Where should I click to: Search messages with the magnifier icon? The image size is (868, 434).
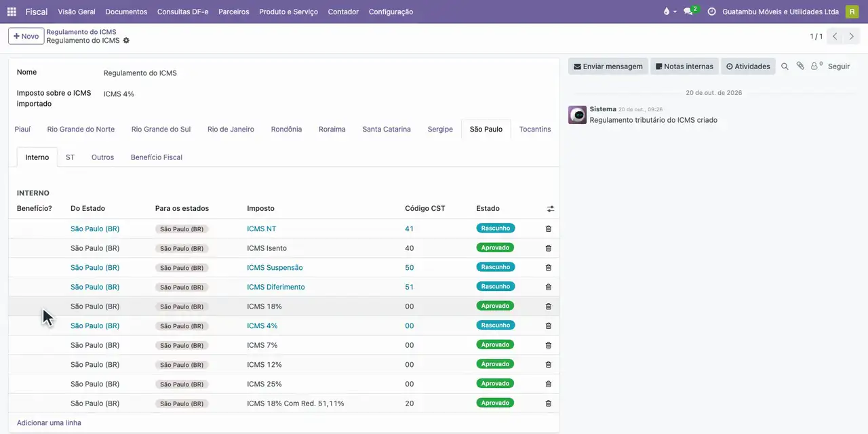click(x=785, y=66)
